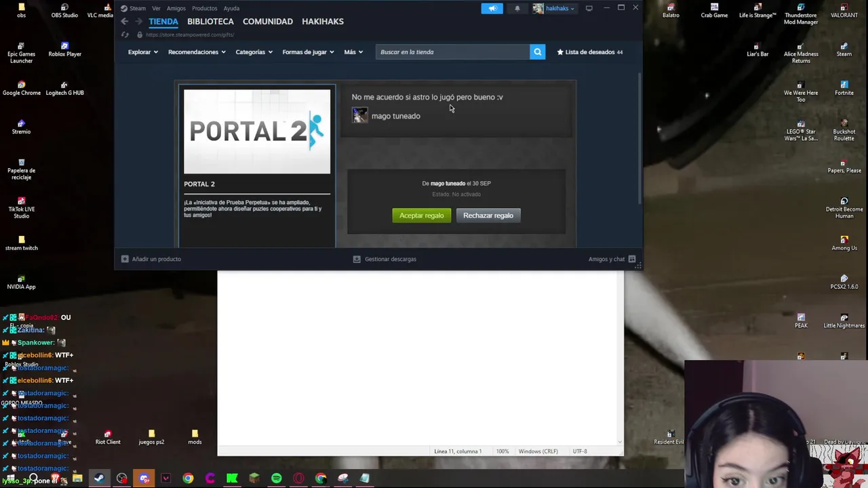Open the Productos menu
868x488 pixels.
(204, 8)
